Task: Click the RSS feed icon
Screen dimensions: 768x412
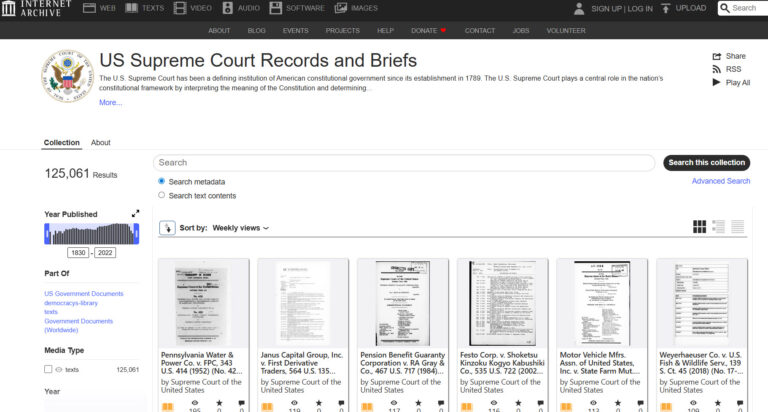Action: [x=717, y=70]
